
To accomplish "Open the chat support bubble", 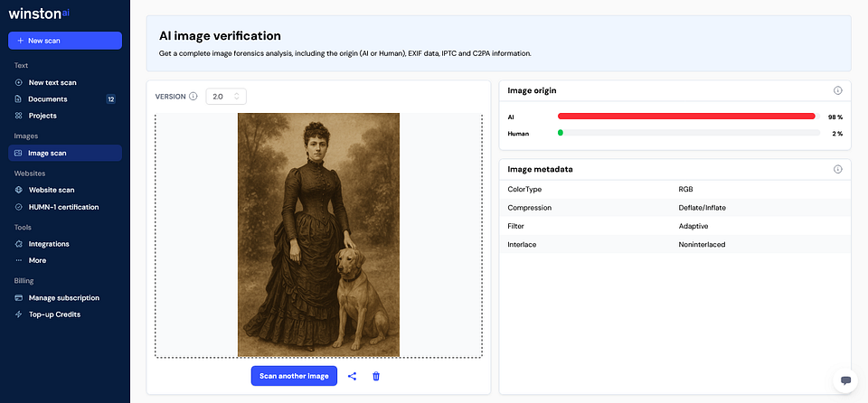I will coord(845,380).
